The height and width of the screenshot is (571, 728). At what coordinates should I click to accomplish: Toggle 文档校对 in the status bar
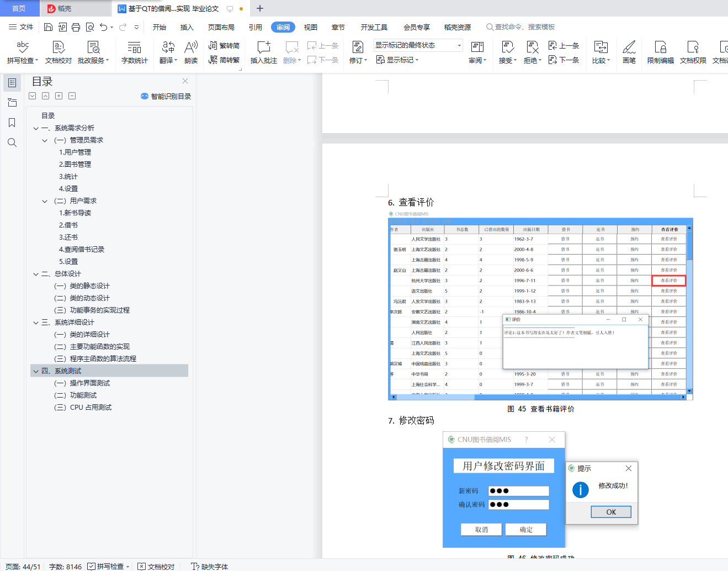click(156, 567)
